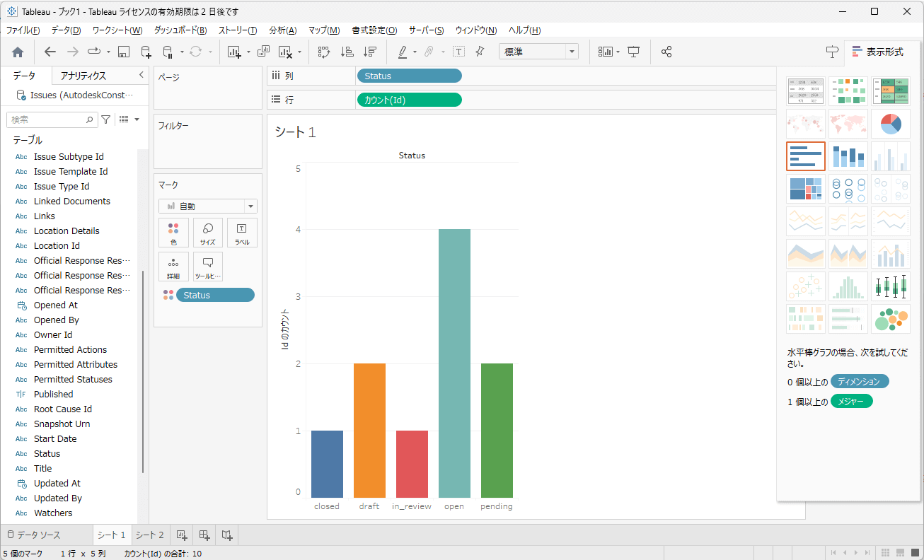This screenshot has height=560, width=924.
Task: Click the 表示形式 Show Me button
Action: tap(877, 52)
